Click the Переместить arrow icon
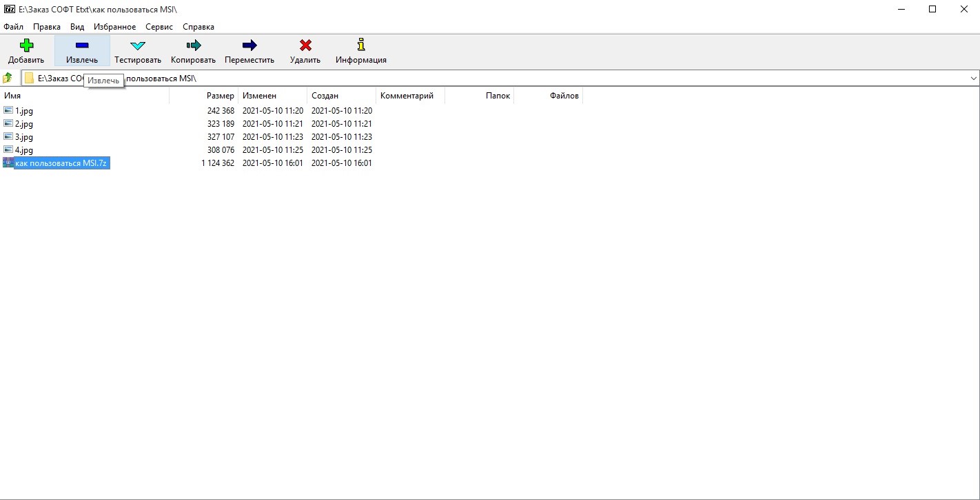This screenshot has height=500, width=980. tap(249, 46)
